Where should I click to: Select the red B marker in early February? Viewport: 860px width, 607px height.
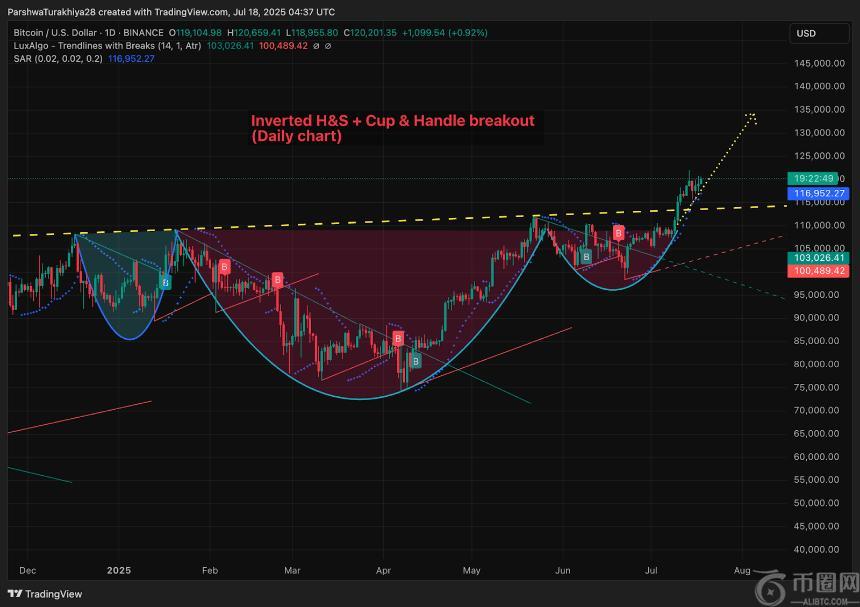pos(225,266)
